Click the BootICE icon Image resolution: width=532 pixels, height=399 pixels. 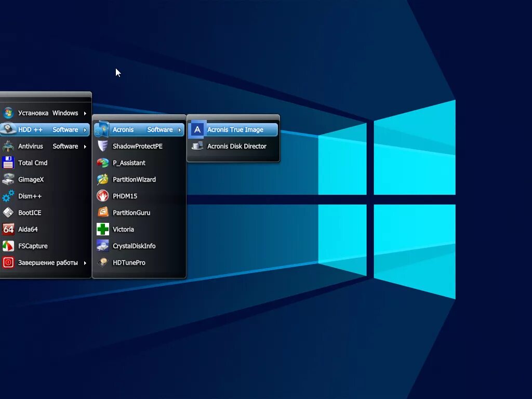8,212
